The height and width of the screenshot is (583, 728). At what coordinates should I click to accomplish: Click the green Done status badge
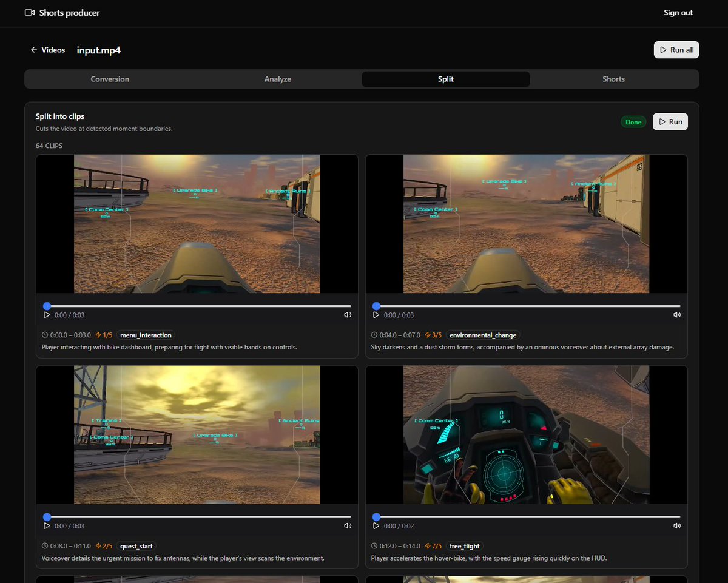[x=633, y=122]
